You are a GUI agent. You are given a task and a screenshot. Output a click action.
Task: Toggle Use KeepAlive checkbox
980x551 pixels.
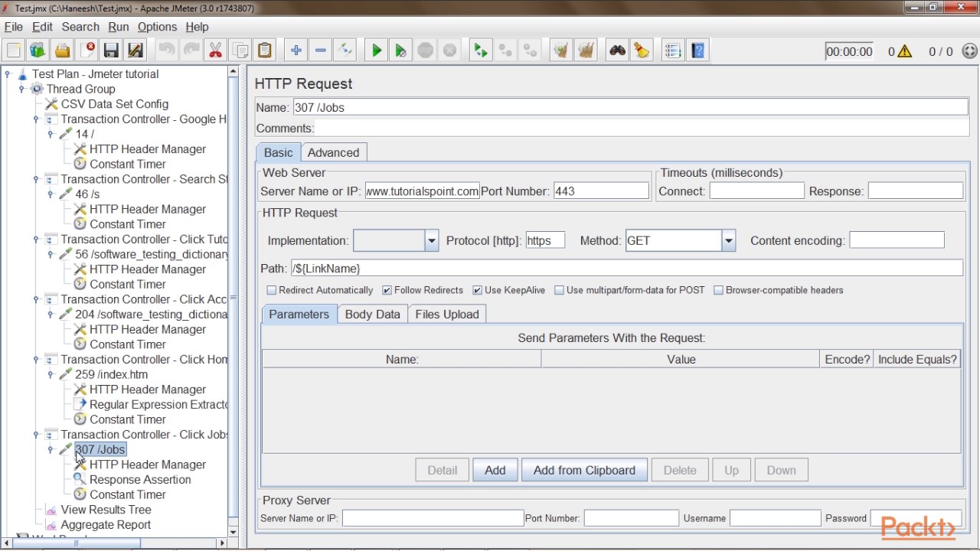[x=477, y=290]
